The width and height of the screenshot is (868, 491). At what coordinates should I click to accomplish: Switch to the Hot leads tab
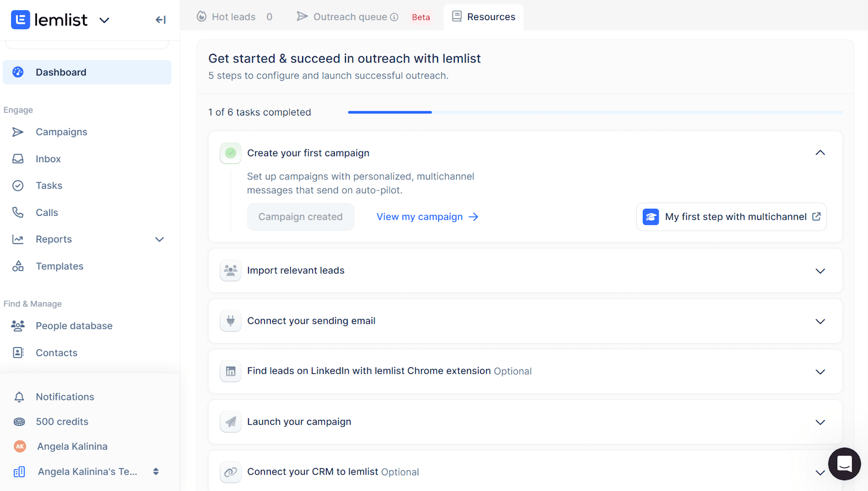(x=234, y=17)
